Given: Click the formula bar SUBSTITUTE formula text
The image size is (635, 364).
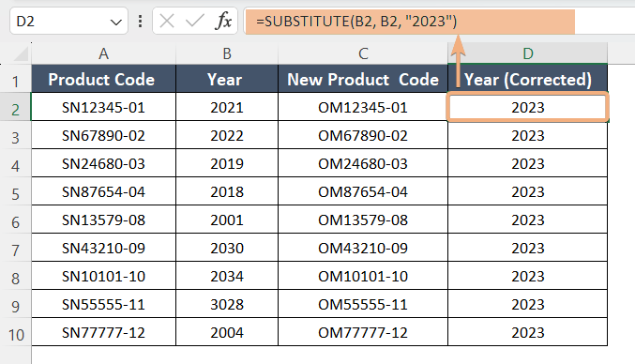Looking at the screenshot, I should 356,21.
